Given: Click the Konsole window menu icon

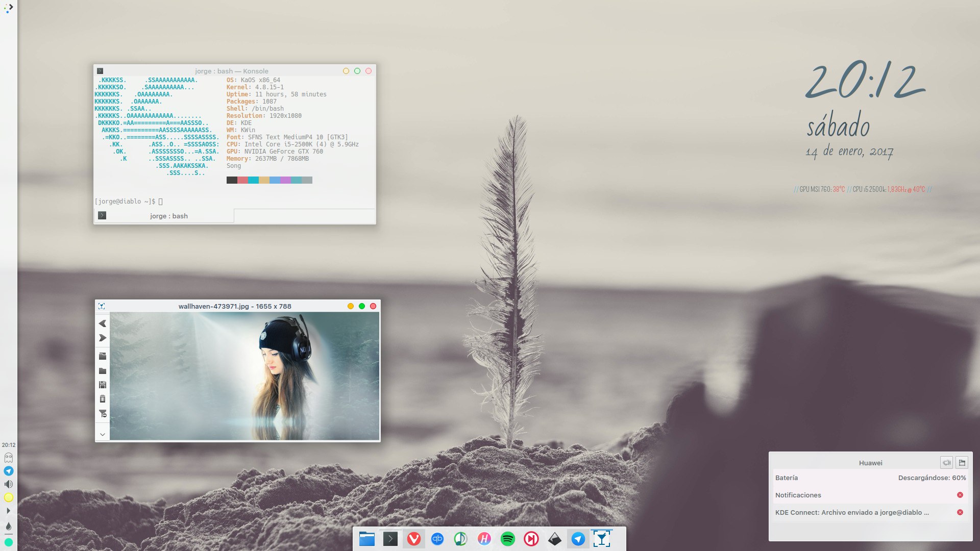Looking at the screenshot, I should (100, 71).
